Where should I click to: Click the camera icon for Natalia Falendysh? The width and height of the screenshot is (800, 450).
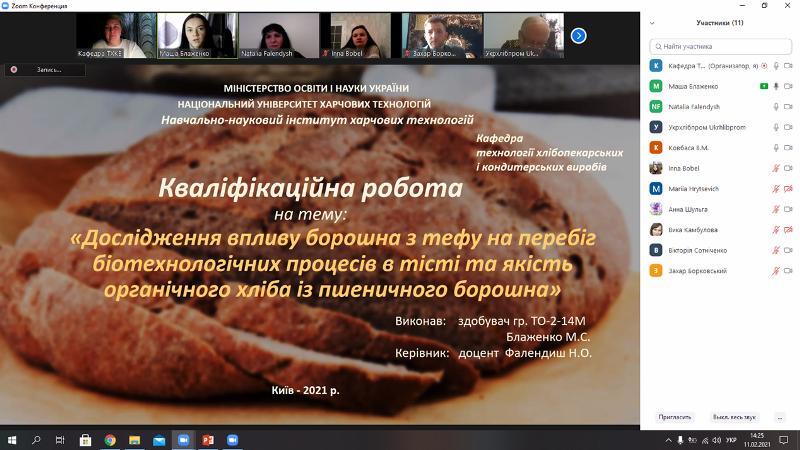point(788,107)
